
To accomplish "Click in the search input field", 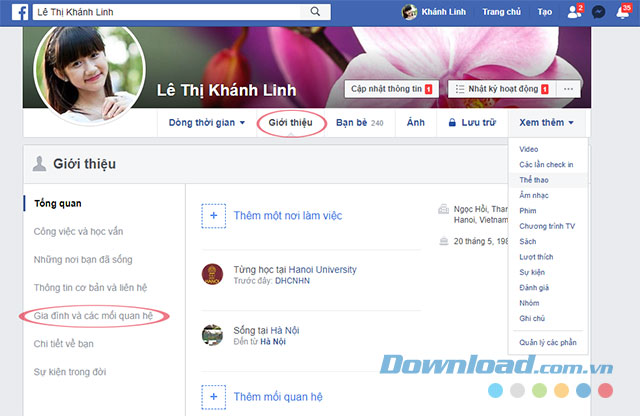I will (x=168, y=12).
